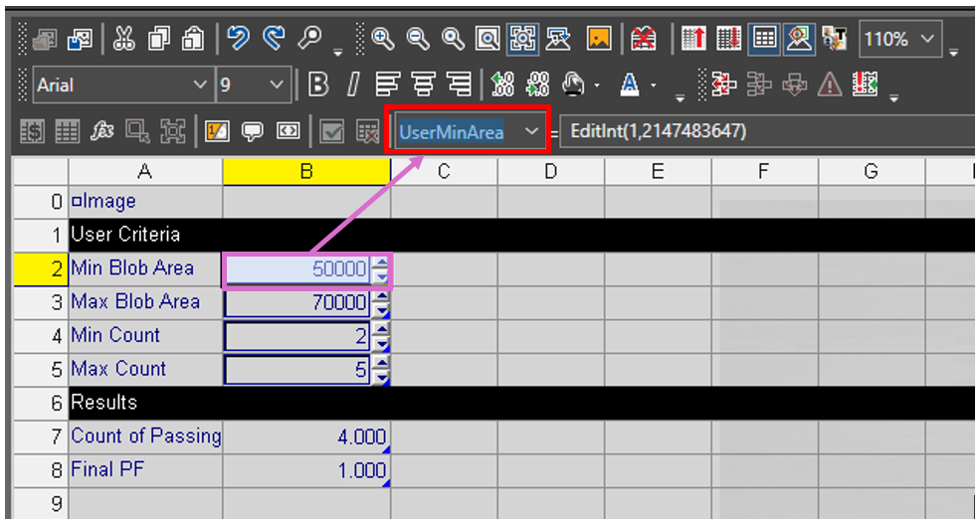Zoom in with the plus magnifier

coord(382,40)
